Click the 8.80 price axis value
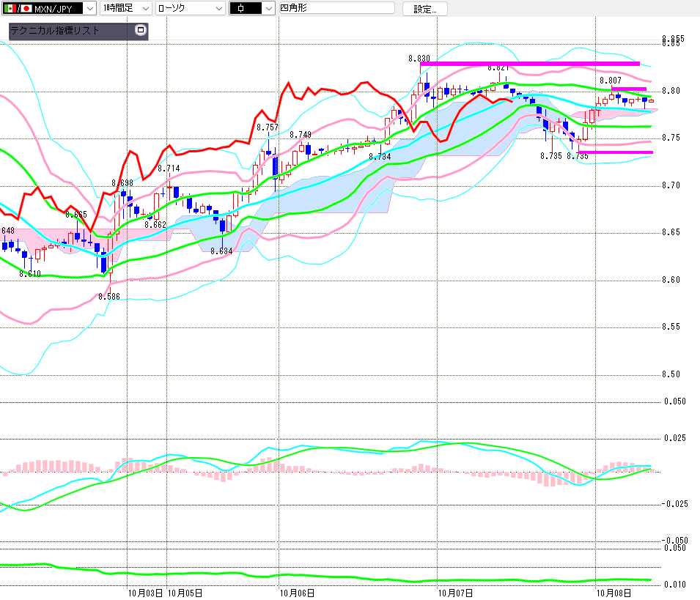700x600 pixels. click(x=671, y=91)
